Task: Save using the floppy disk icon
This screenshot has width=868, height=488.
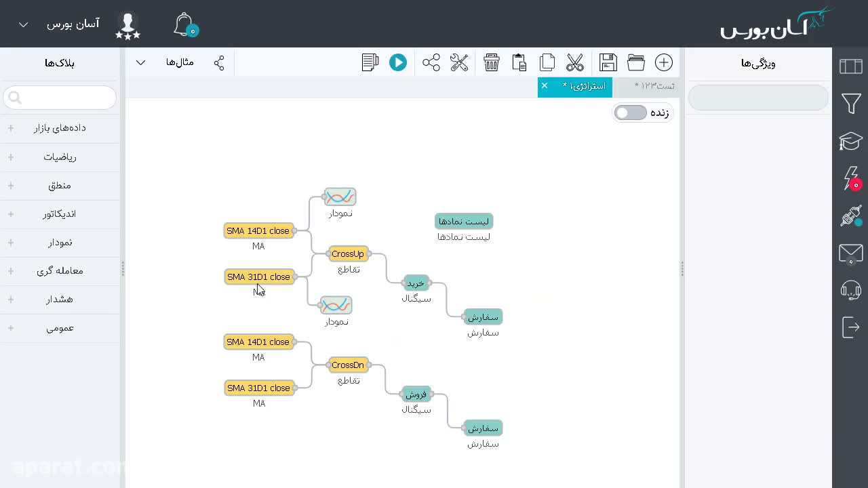Action: pos(608,62)
